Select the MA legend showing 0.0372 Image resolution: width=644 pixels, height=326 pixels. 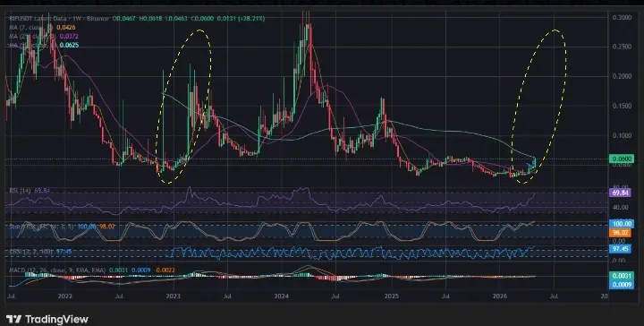pyautogui.click(x=44, y=37)
